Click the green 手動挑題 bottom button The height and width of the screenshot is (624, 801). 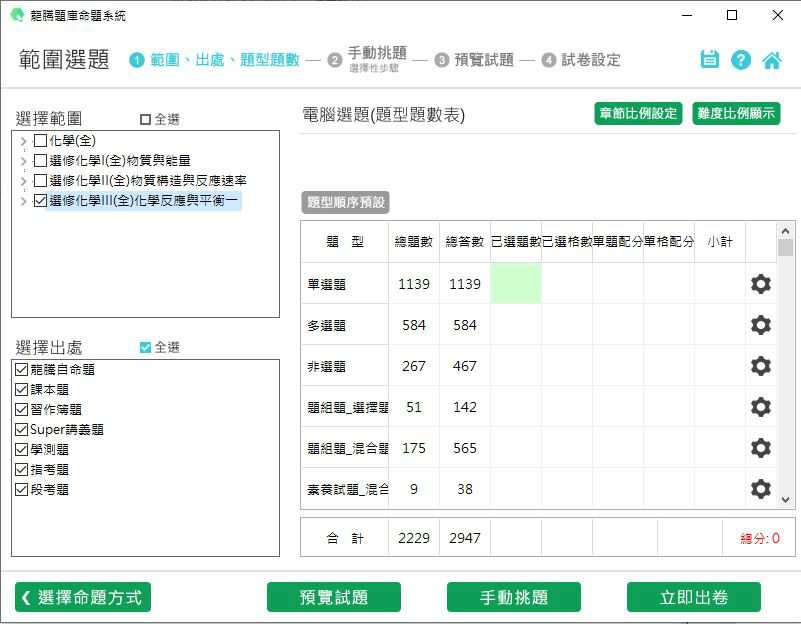tap(513, 597)
